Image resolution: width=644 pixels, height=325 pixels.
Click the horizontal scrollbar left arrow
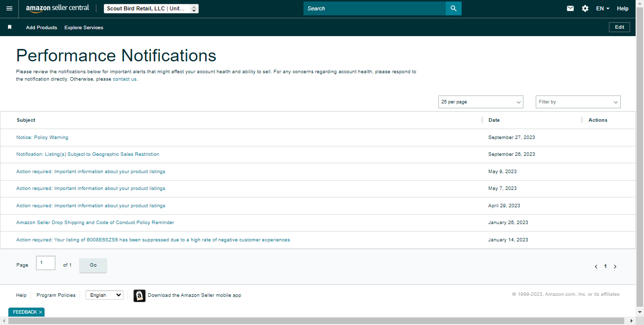[x=3, y=321]
